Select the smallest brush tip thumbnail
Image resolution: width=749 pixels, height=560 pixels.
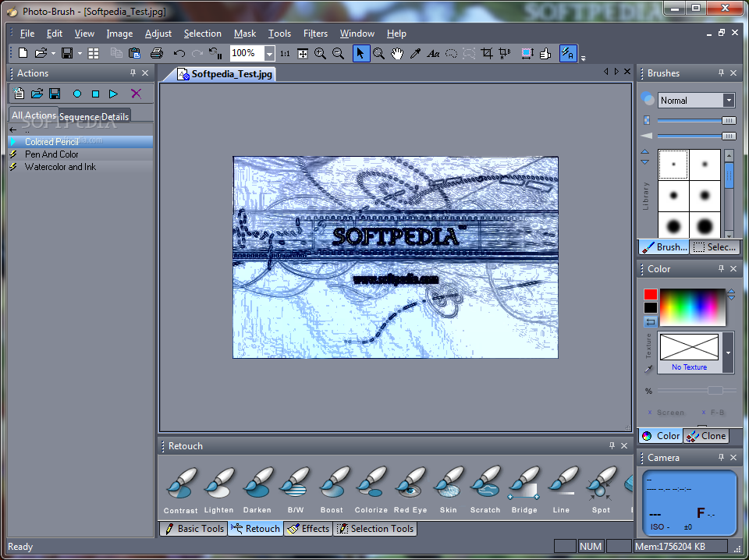673,165
